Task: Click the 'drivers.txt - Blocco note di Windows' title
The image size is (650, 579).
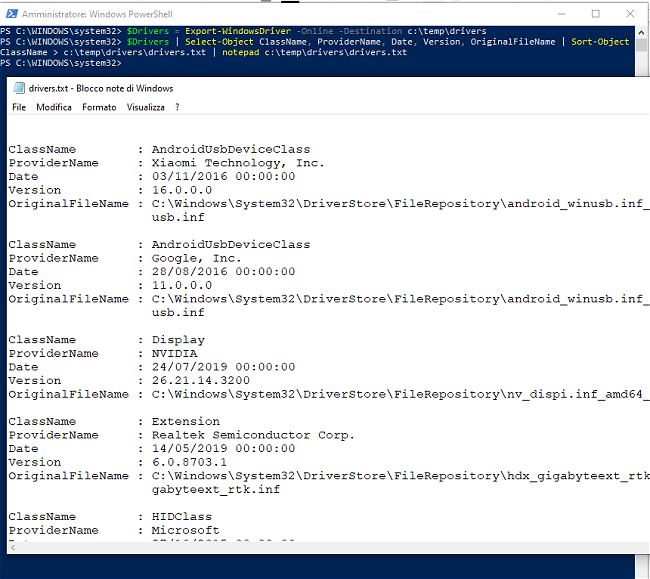Action: 101,88
